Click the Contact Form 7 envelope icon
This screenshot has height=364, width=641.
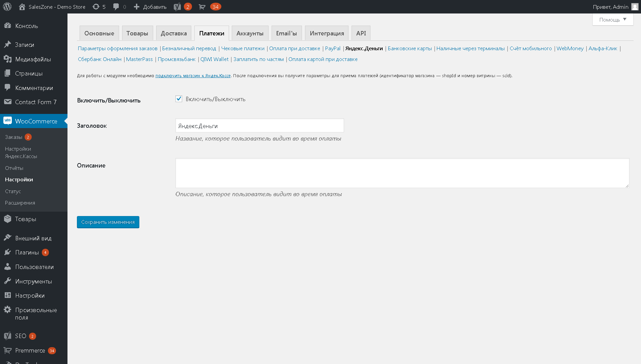[x=8, y=102]
